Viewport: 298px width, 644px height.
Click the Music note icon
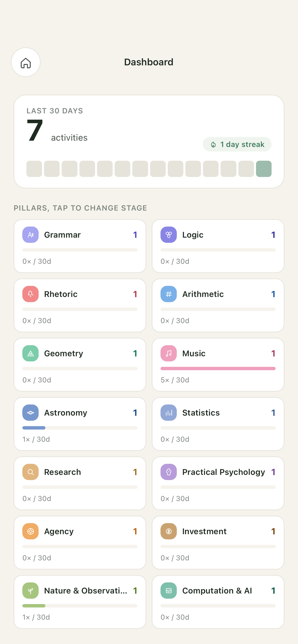[x=169, y=353]
